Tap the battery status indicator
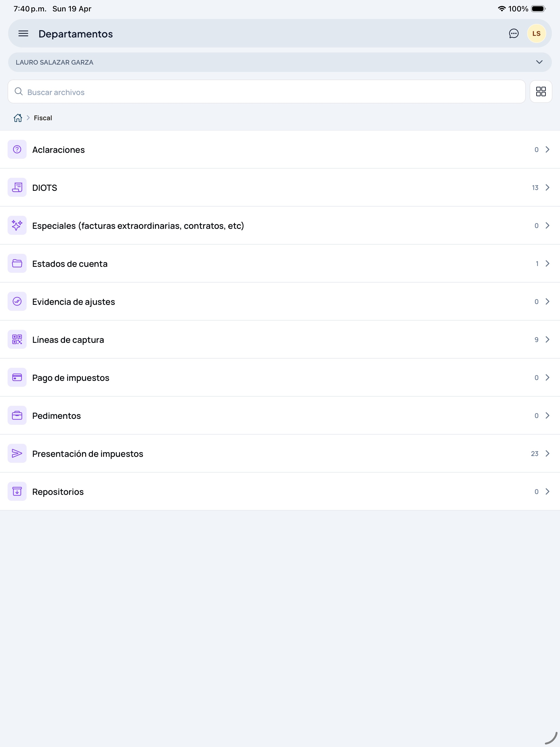 [538, 9]
